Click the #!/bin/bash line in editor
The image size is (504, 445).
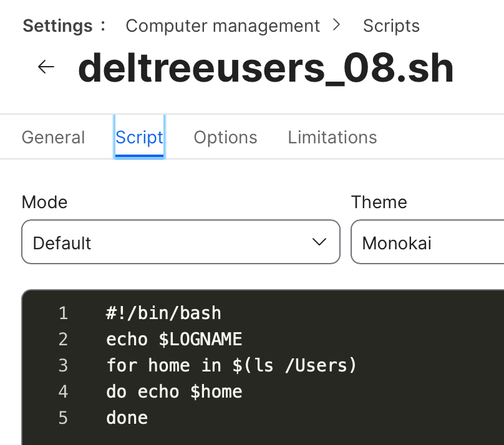pos(163,313)
